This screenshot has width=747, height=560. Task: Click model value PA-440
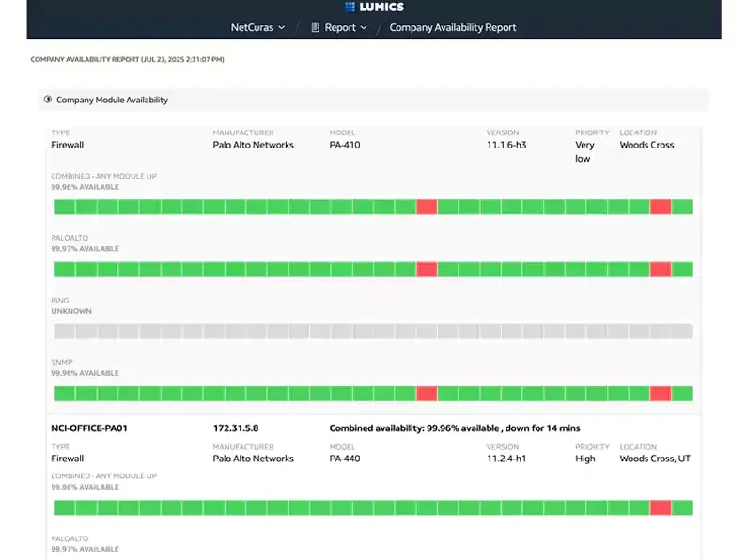pyautogui.click(x=345, y=459)
